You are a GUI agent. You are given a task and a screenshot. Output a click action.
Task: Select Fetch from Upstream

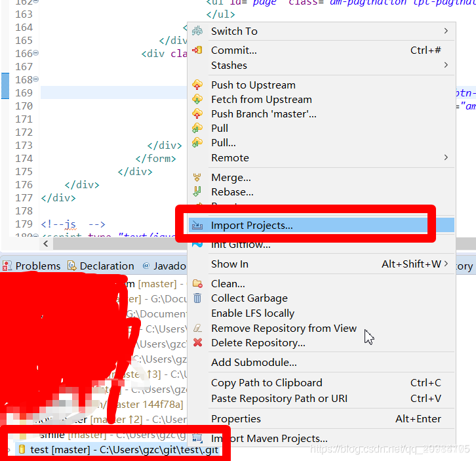pos(321,99)
